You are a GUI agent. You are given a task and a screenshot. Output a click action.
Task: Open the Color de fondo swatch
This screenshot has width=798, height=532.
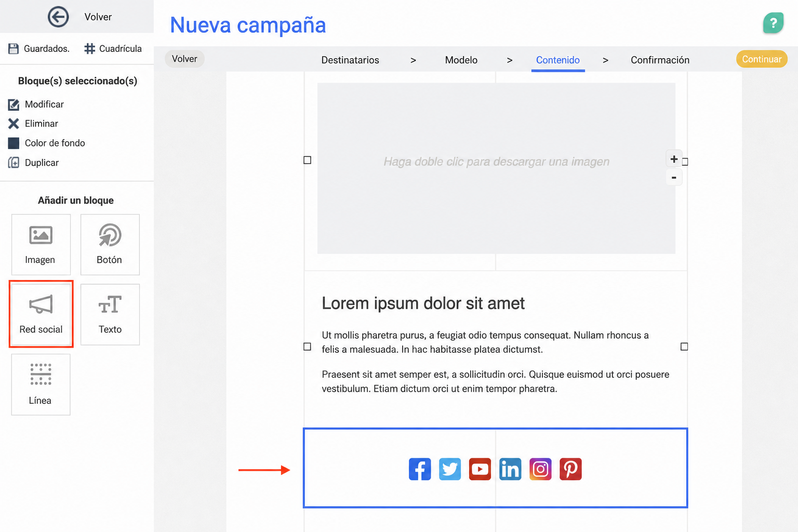(x=14, y=143)
